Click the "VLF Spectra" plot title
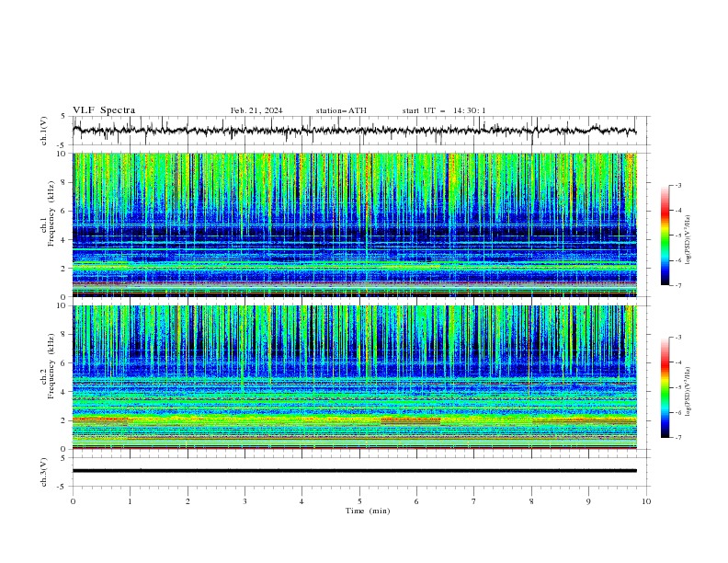The width and height of the screenshot is (728, 563). pos(104,110)
